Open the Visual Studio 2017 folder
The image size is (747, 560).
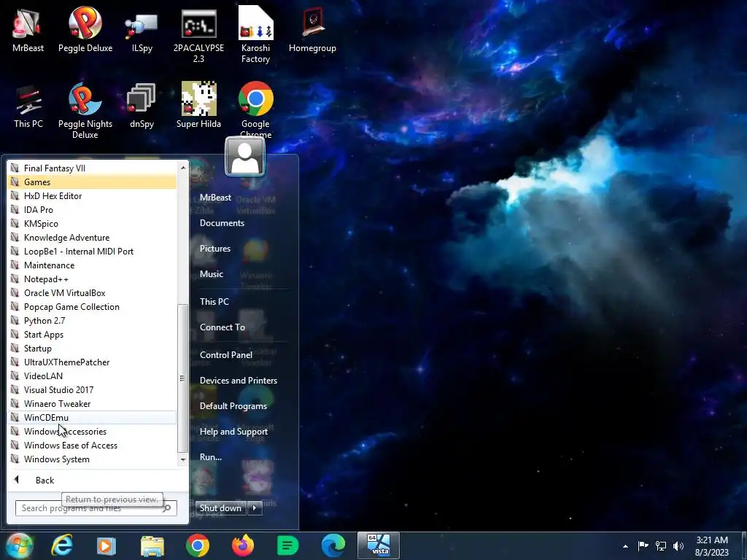pyautogui.click(x=93, y=389)
